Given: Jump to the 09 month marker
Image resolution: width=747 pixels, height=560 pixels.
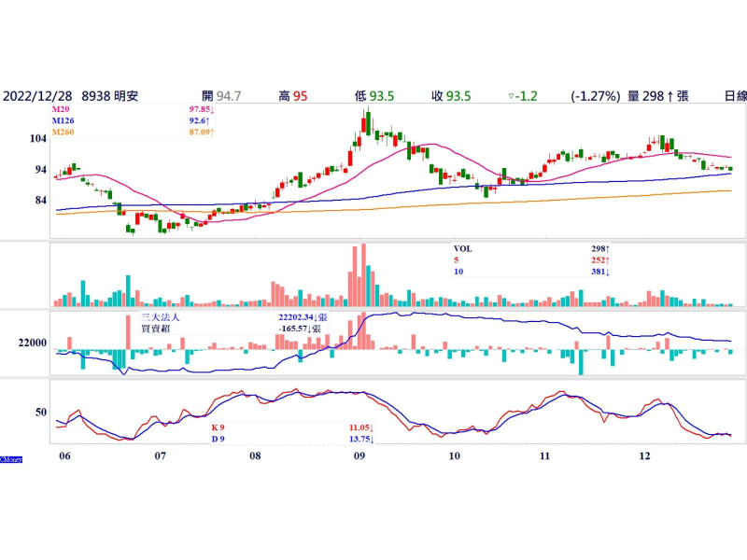Looking at the screenshot, I should point(359,456).
